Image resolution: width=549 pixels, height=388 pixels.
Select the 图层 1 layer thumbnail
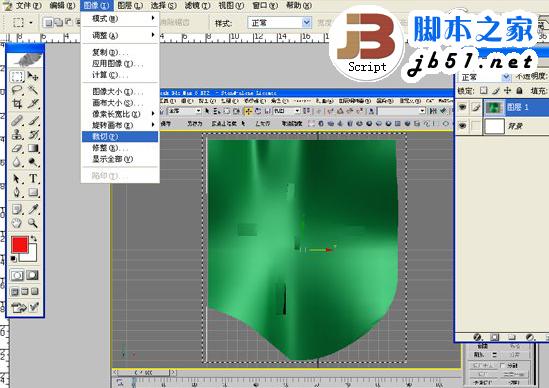click(x=494, y=107)
